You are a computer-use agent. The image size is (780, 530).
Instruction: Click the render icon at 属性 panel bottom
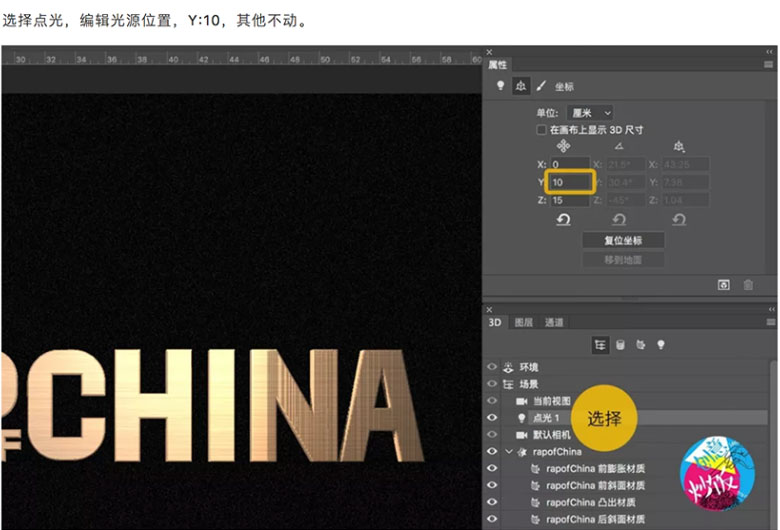tap(724, 285)
